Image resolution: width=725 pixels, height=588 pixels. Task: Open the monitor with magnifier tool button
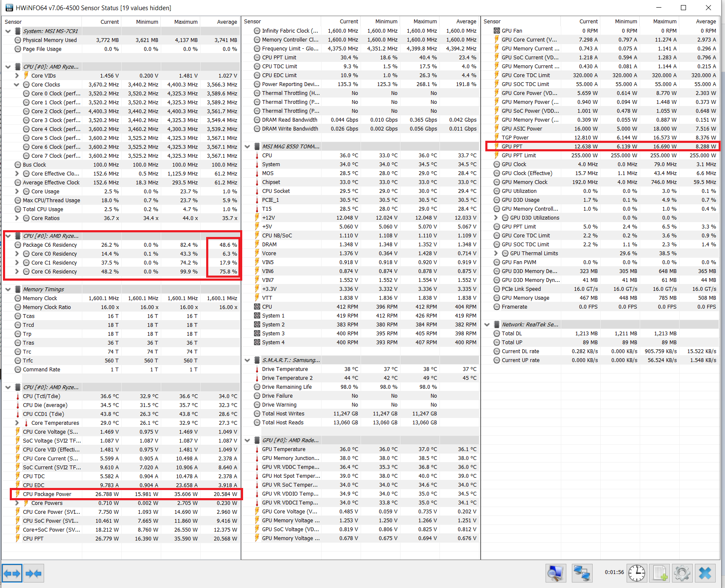point(556,574)
